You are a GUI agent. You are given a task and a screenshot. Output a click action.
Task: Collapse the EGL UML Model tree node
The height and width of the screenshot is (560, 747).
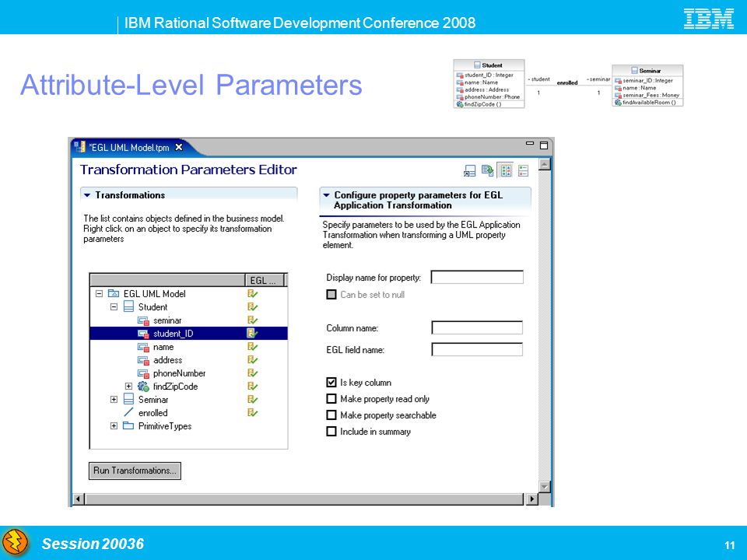click(x=99, y=294)
